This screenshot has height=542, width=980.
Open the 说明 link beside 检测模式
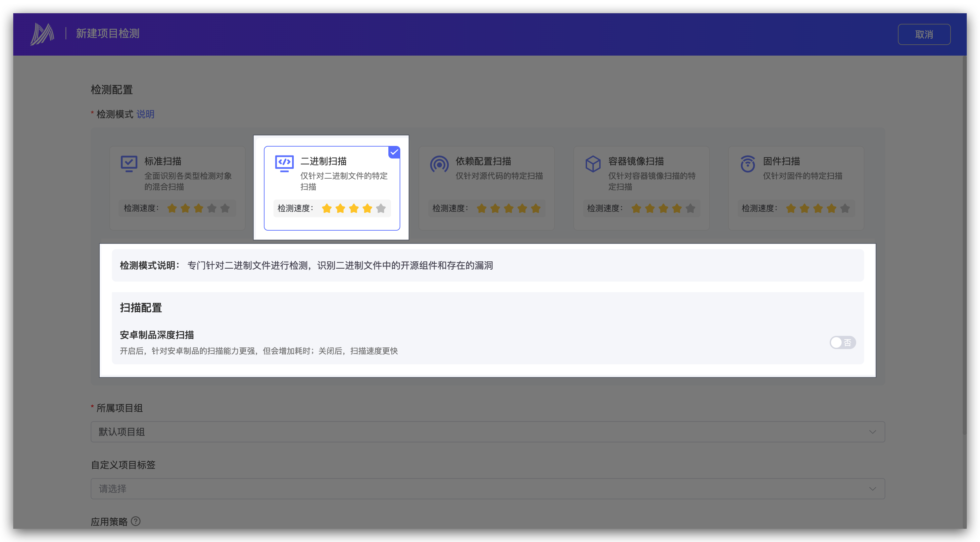tap(145, 114)
